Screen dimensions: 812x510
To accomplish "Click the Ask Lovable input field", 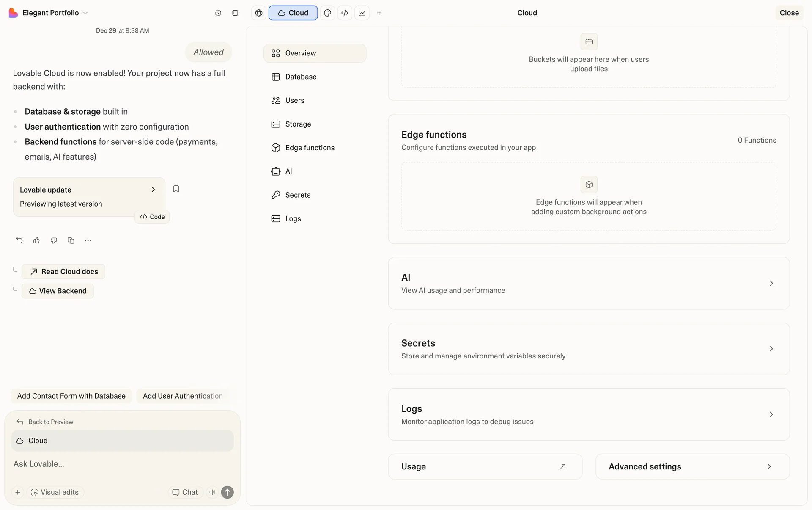I will point(118,464).
